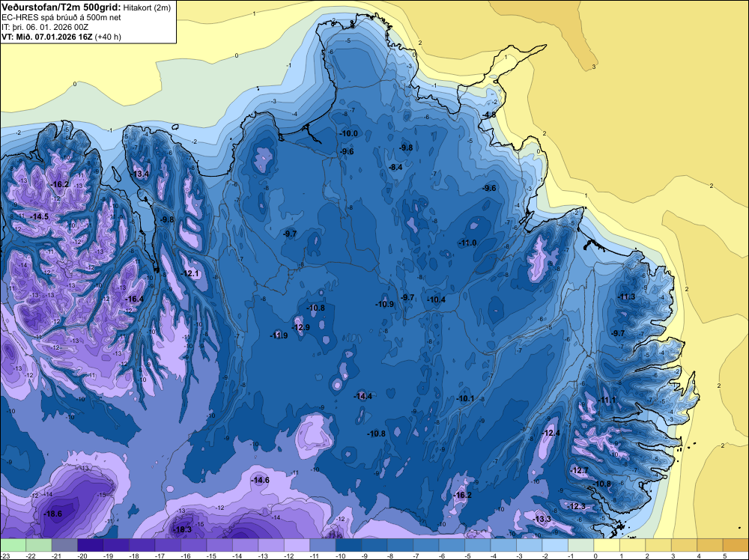The height and width of the screenshot is (560, 749).
Task: Click the -18.6 temperature value
Action: (x=52, y=514)
